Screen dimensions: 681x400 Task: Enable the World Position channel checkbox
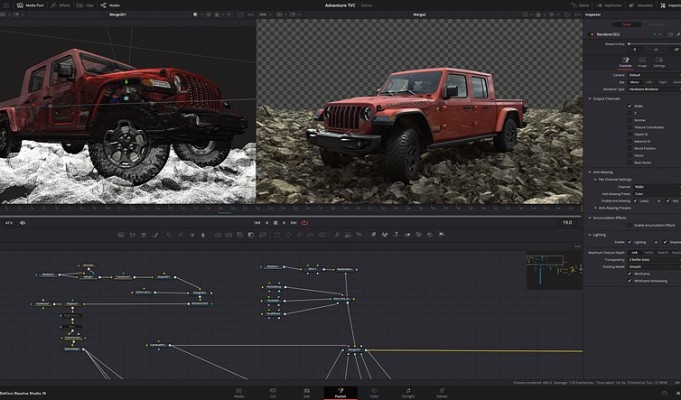tap(630, 149)
